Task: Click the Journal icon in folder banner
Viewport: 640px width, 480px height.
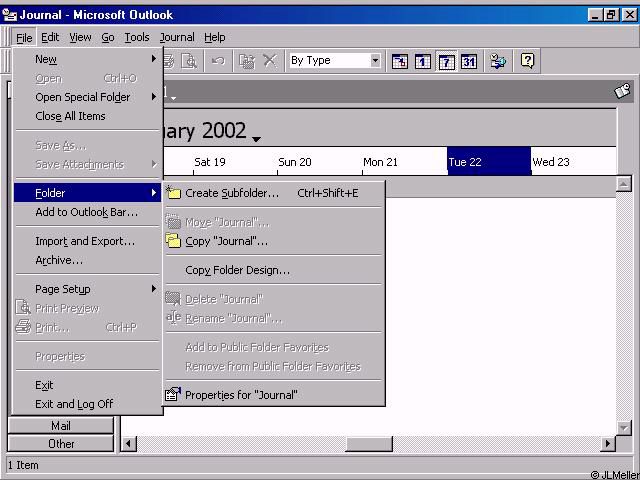Action: pyautogui.click(x=623, y=91)
